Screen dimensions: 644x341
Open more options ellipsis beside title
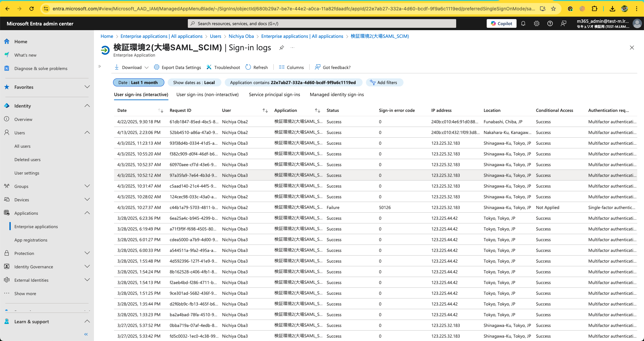[292, 48]
